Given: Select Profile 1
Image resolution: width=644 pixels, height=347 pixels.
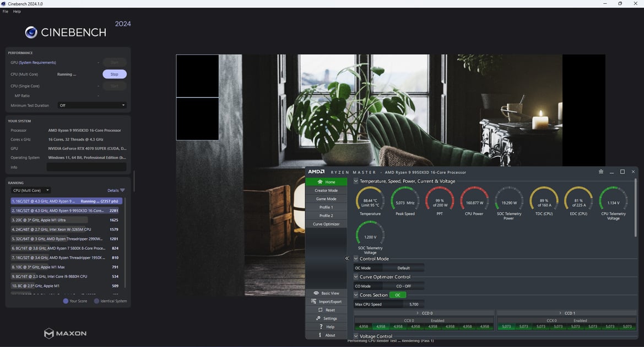Looking at the screenshot, I should (327, 207).
